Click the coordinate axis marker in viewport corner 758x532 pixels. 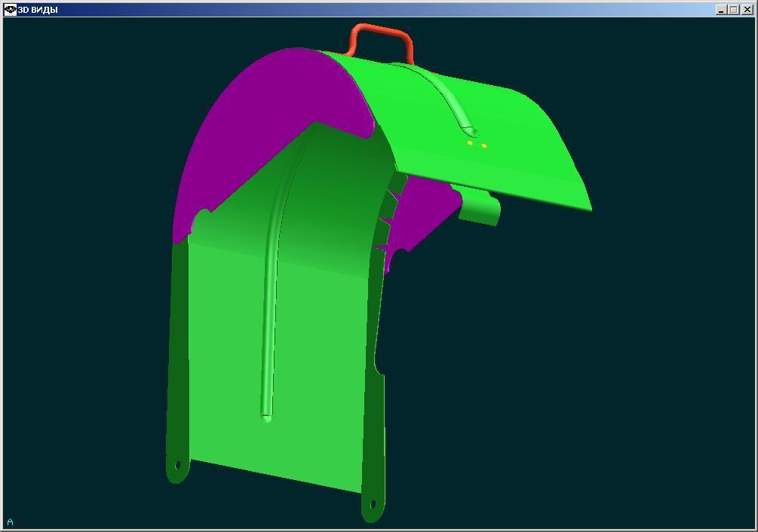(10, 522)
